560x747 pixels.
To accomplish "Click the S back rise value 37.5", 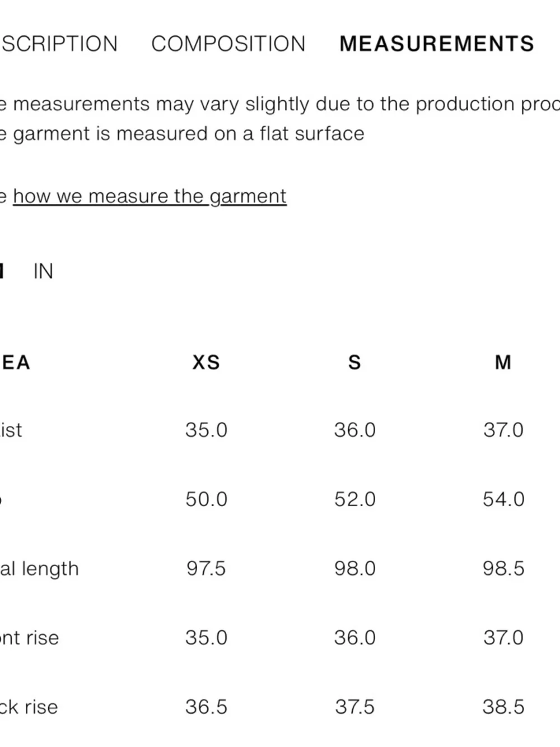I will point(354,707).
